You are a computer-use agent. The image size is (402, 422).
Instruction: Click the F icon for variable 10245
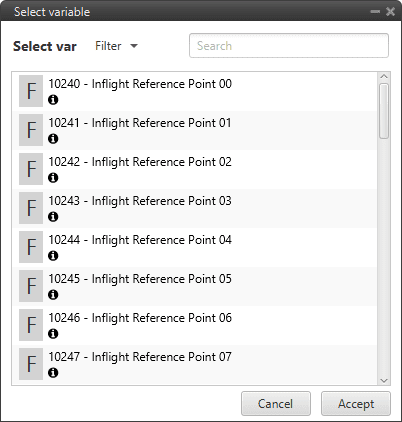[x=31, y=286]
